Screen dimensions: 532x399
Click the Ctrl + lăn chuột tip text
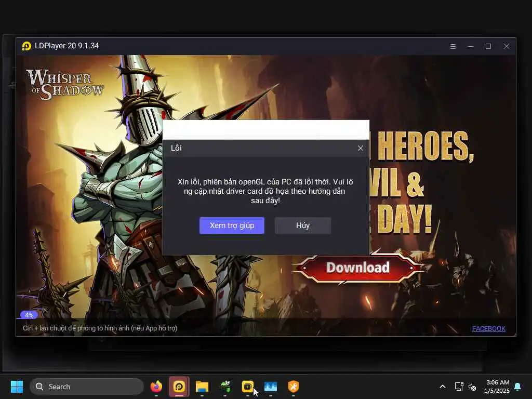[x=100, y=328]
